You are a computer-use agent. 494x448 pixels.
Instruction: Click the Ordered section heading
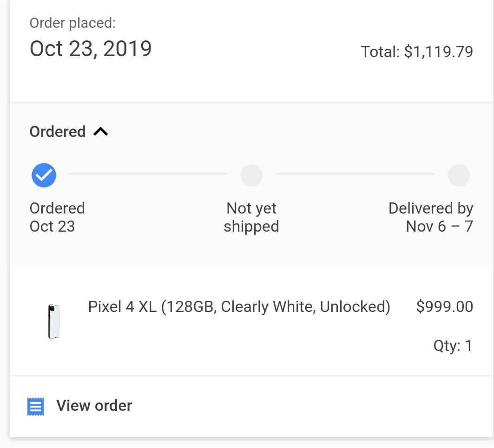58,131
